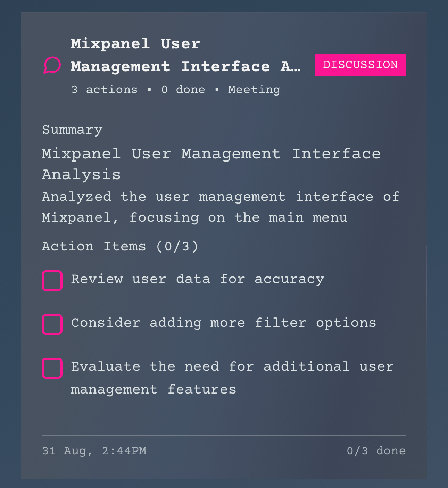The height and width of the screenshot is (488, 448).
Task: Select the 'Meeting' label in the subtitle
Action: [x=254, y=90]
